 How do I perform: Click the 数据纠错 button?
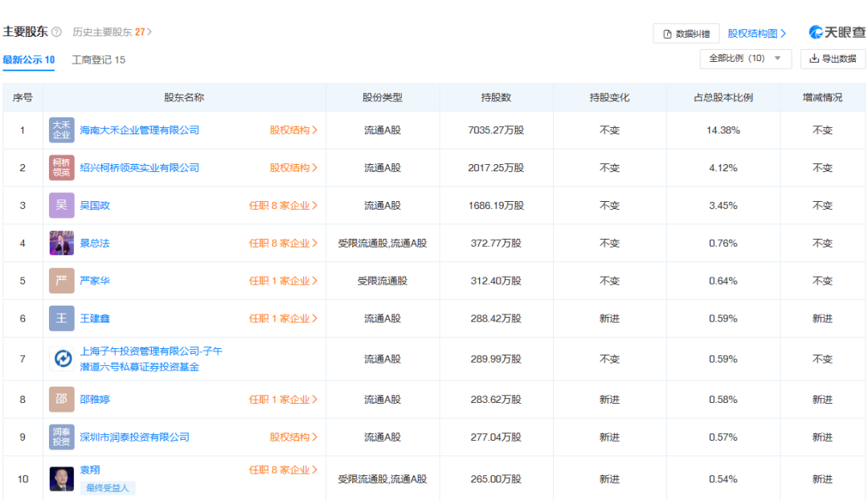pos(686,34)
